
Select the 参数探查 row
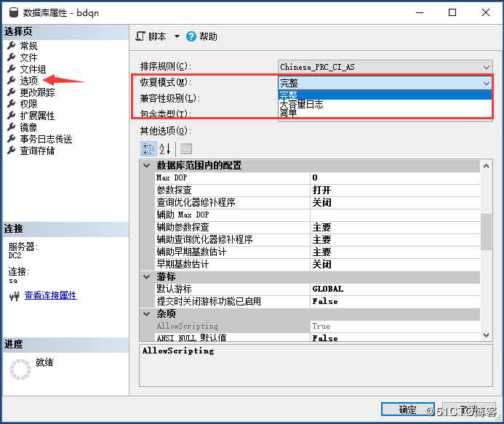(318, 190)
